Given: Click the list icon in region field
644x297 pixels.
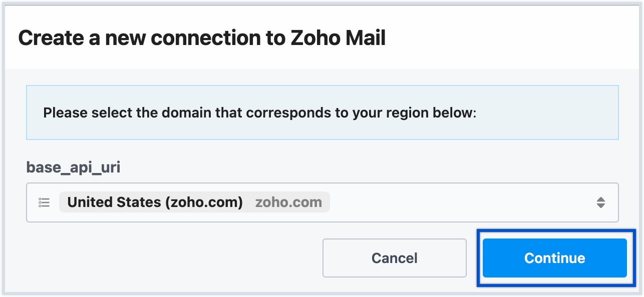Looking at the screenshot, I should 44,202.
